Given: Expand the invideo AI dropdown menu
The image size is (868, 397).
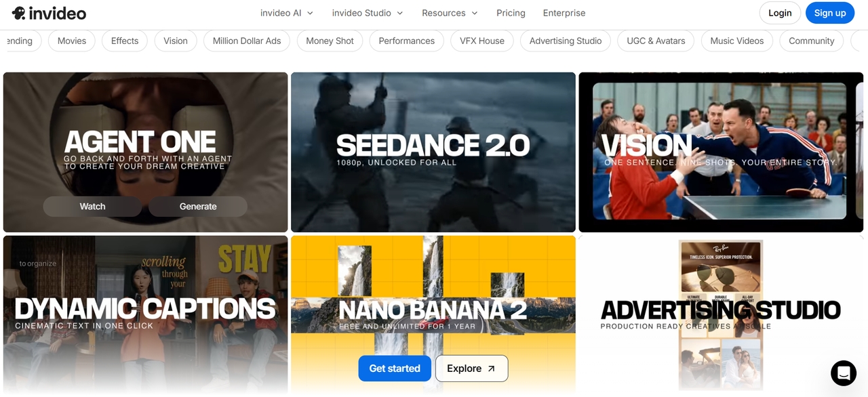Looking at the screenshot, I should point(287,13).
